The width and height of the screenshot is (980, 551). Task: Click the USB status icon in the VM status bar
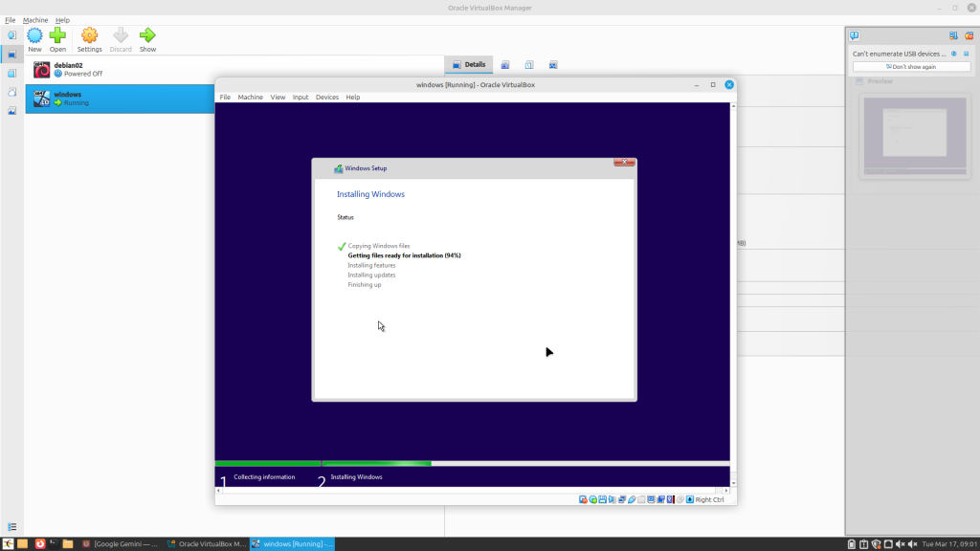click(632, 499)
